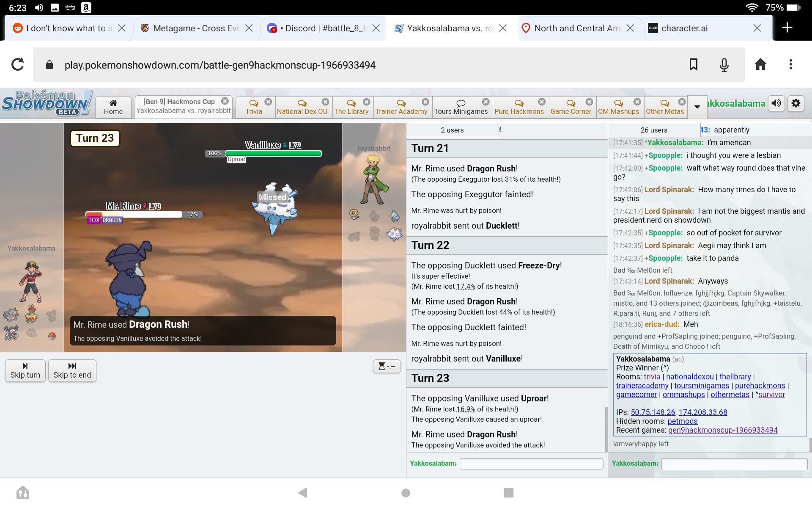Close the Game Corner room tab
This screenshot has height=508, width=812.
pyautogui.click(x=589, y=102)
